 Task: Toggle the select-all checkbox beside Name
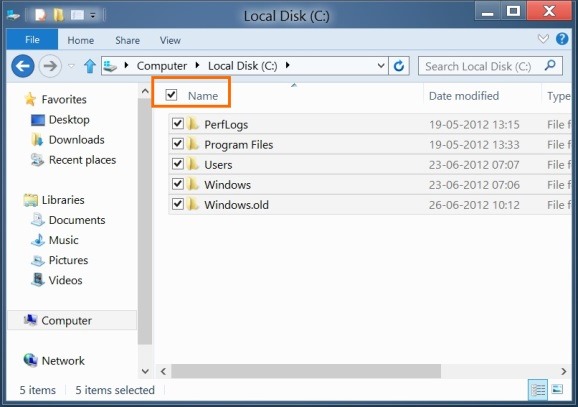171,95
